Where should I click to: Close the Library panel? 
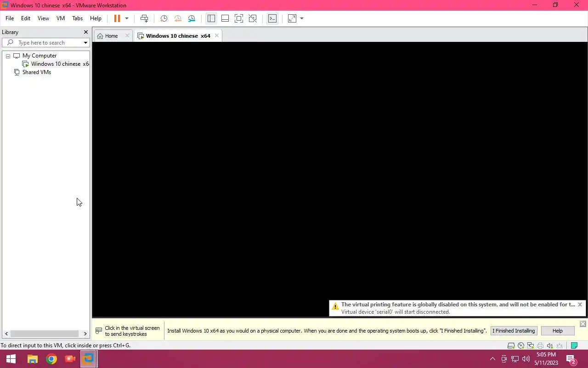[x=85, y=32]
